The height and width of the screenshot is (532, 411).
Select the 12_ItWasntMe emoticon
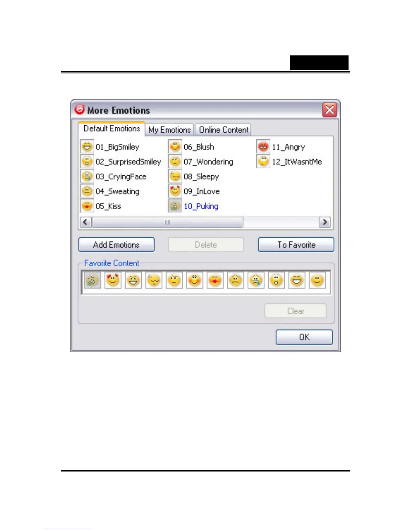[x=263, y=162]
